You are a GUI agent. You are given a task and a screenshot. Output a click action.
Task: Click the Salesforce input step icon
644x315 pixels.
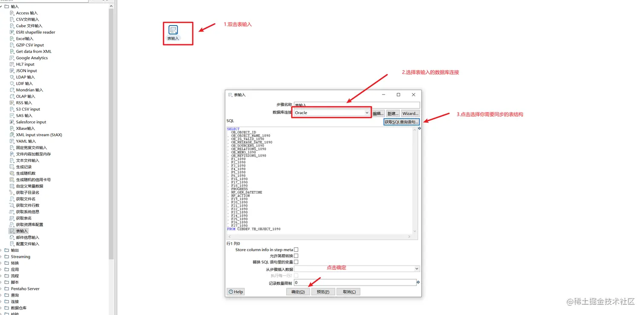(x=12, y=122)
